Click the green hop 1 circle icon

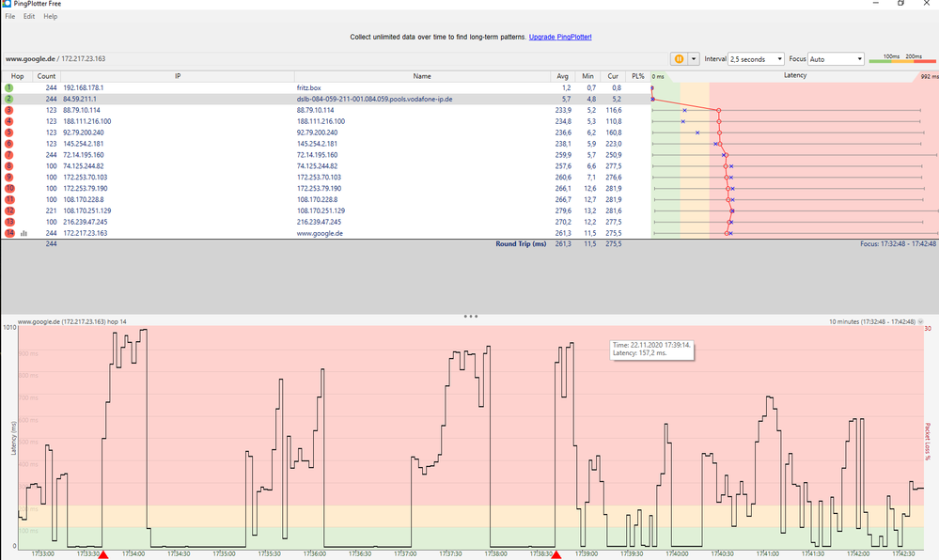8,87
